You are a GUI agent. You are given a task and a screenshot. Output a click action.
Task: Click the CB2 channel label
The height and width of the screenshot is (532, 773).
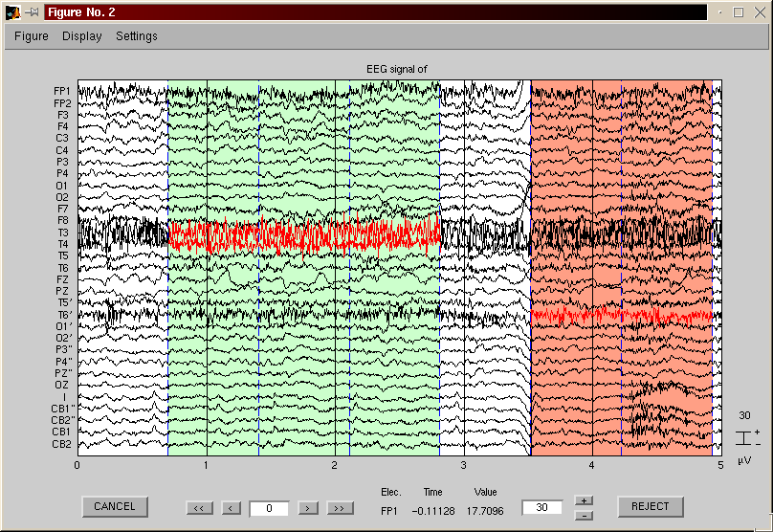pos(61,444)
